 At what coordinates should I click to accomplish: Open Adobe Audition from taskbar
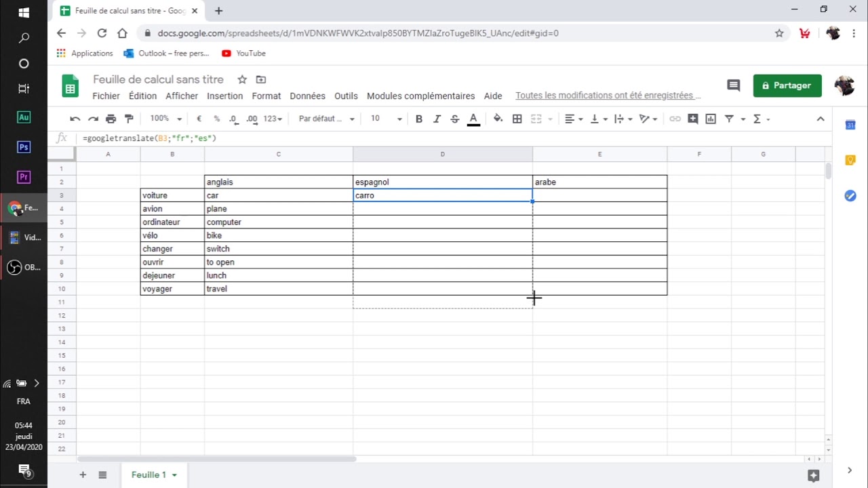[x=24, y=117]
